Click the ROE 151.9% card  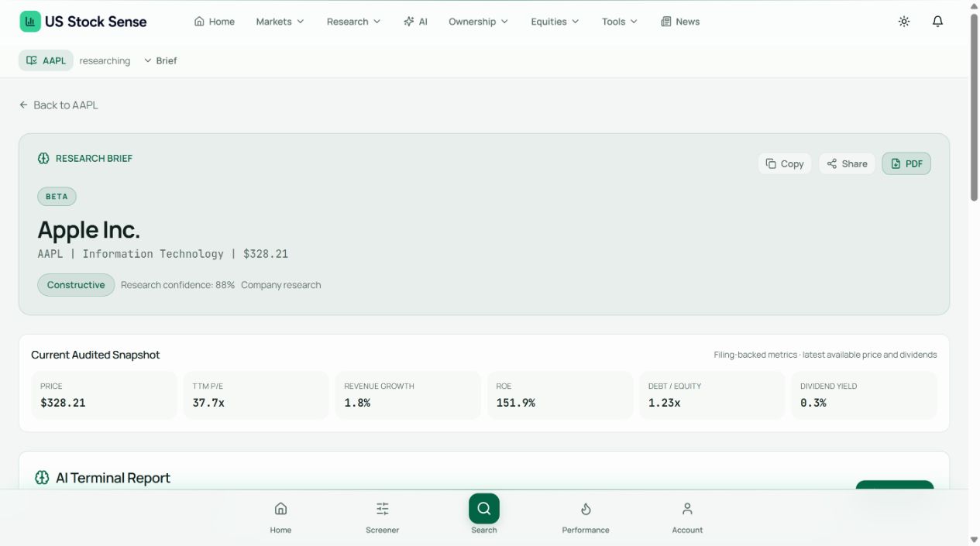[560, 395]
